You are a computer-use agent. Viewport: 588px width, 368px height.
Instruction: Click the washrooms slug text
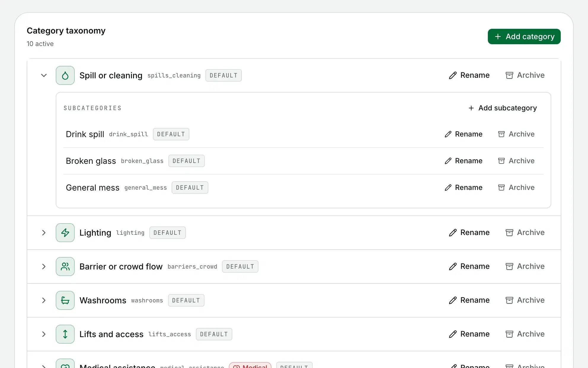[x=147, y=301]
